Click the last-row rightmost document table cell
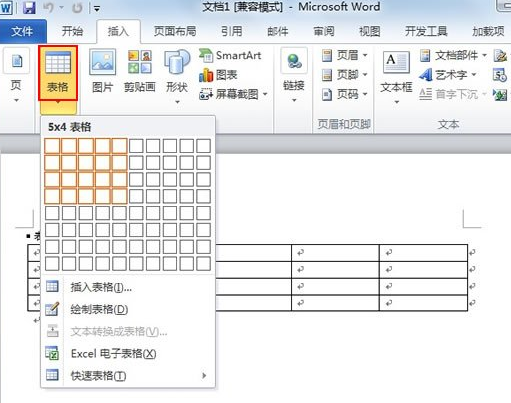This screenshot has width=511, height=403. [x=423, y=303]
